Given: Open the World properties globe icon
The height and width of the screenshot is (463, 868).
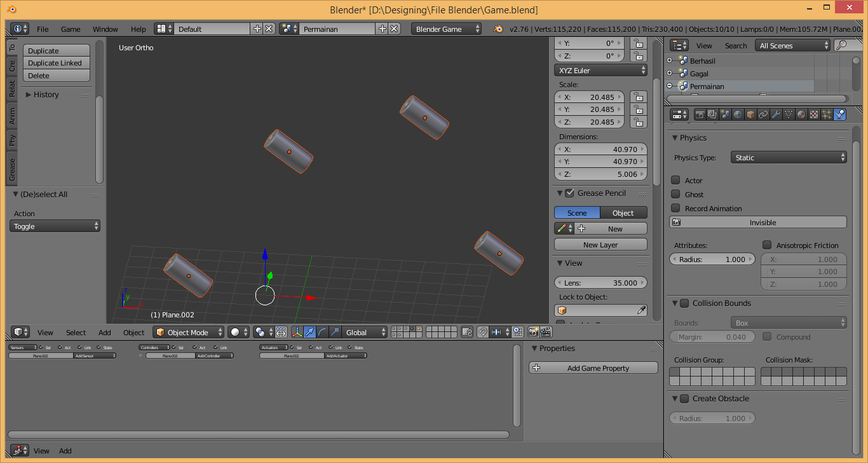Looking at the screenshot, I should click(x=738, y=114).
